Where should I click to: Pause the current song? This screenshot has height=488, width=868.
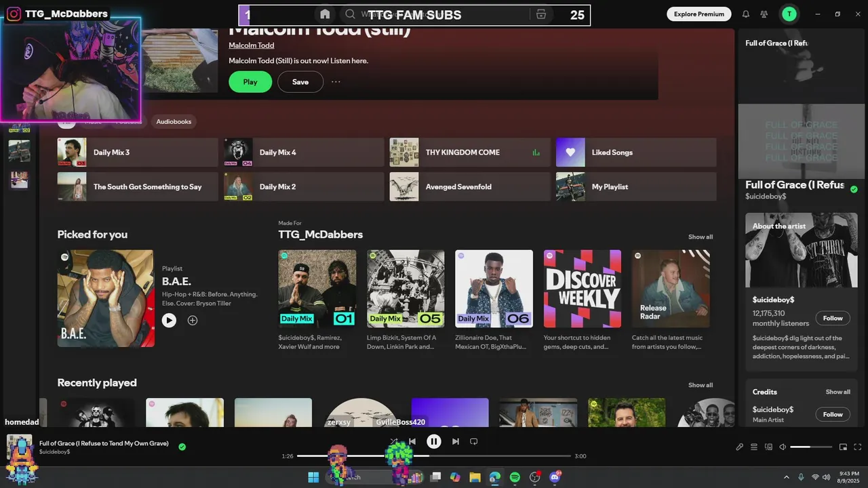pos(434,441)
